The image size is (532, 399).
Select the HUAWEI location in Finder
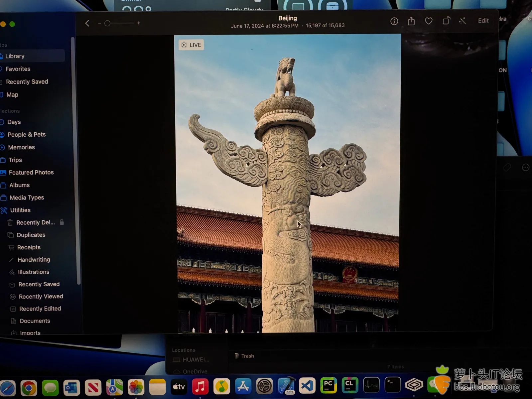192,360
